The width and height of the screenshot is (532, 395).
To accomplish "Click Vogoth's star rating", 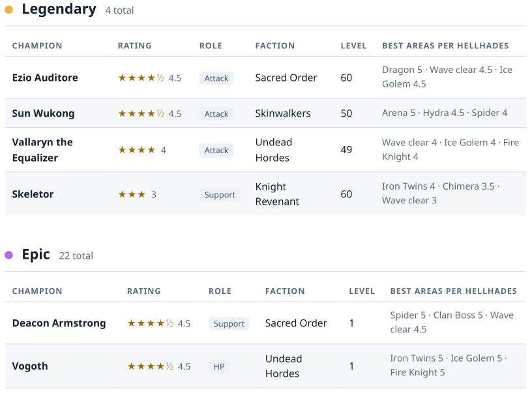I will [x=159, y=366].
